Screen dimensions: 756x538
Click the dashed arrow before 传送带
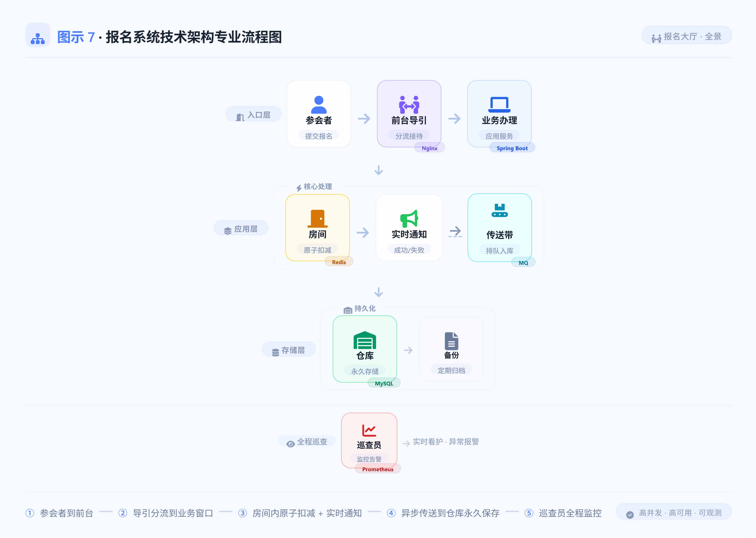pyautogui.click(x=455, y=232)
